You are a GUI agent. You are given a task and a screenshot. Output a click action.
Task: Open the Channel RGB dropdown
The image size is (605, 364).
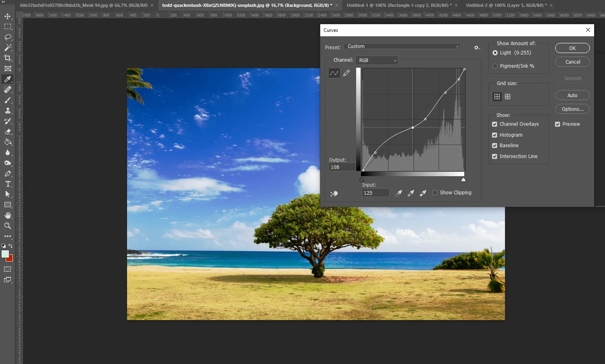click(377, 60)
